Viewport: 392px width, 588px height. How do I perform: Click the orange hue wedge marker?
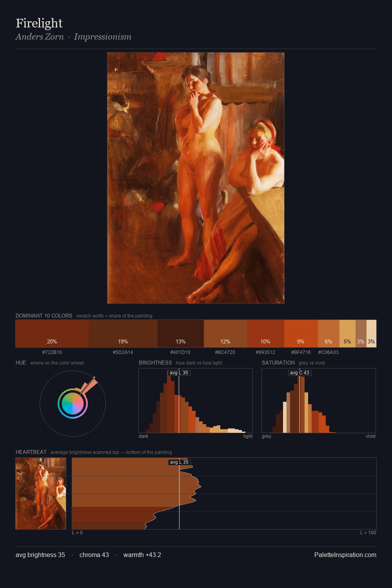89,387
